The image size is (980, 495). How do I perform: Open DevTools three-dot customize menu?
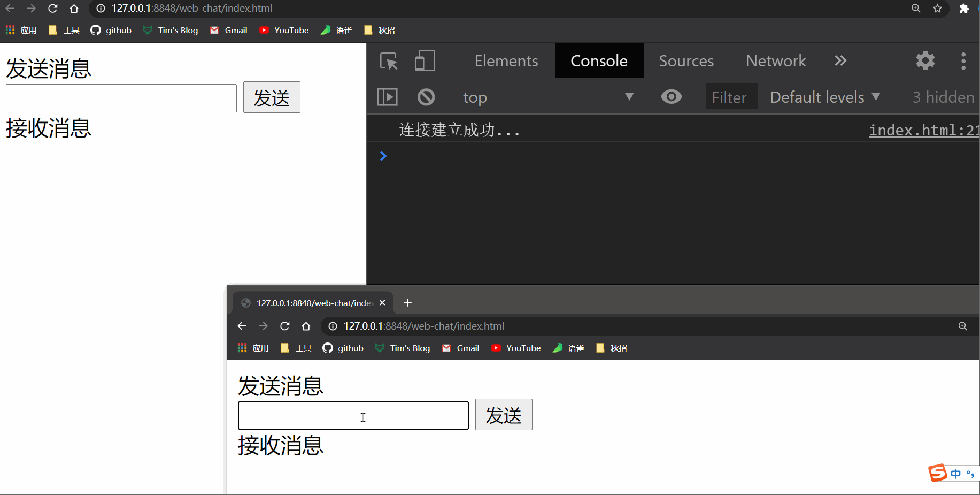pyautogui.click(x=963, y=61)
